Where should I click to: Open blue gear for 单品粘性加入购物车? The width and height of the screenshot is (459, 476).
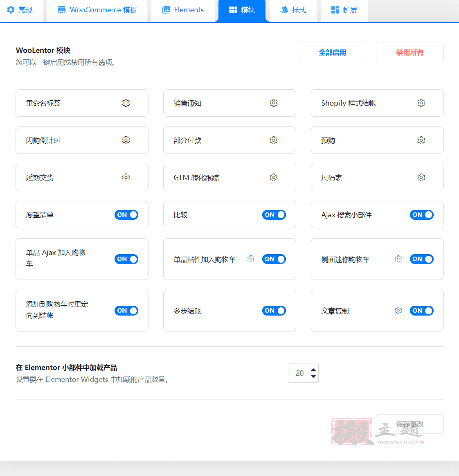(x=251, y=259)
